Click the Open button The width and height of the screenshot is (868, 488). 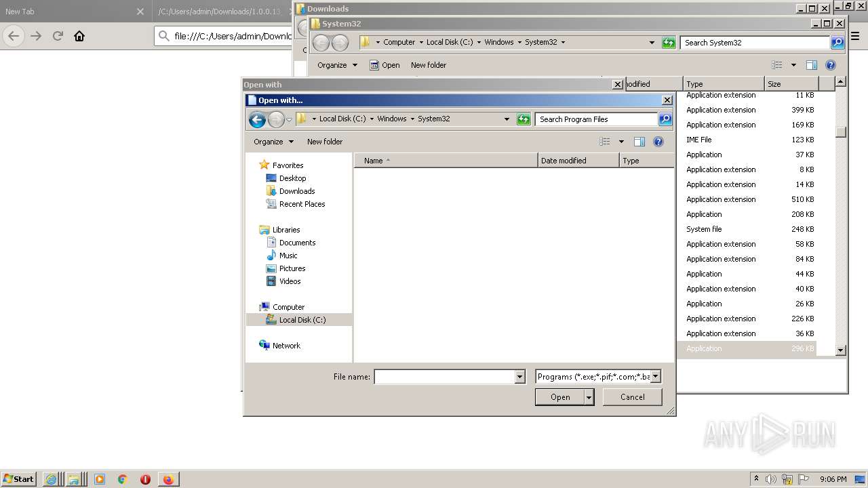559,397
